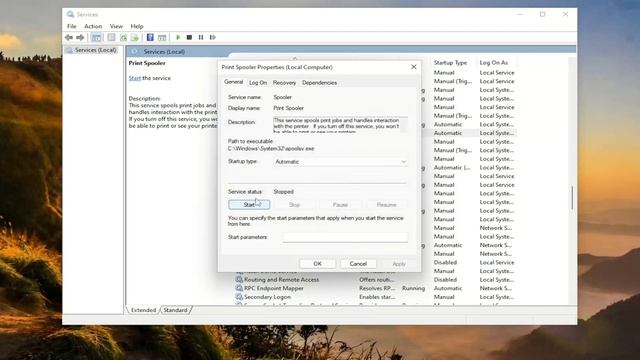Close the Print Spooler Properties dialog

coord(413,67)
